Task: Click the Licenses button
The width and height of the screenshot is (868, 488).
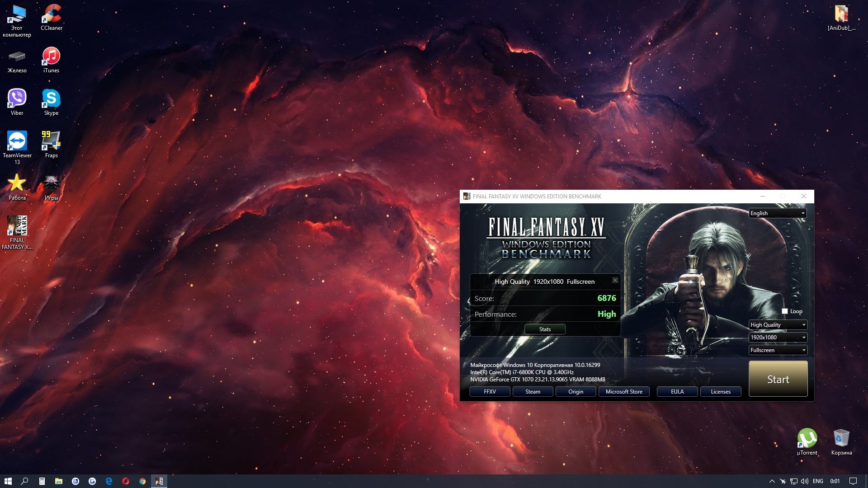Action: (720, 392)
